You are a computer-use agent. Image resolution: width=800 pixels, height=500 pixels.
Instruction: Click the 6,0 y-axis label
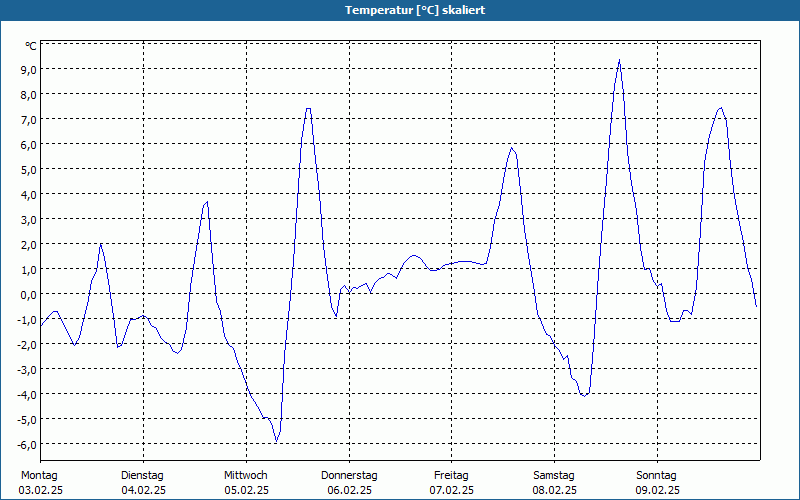[29, 144]
